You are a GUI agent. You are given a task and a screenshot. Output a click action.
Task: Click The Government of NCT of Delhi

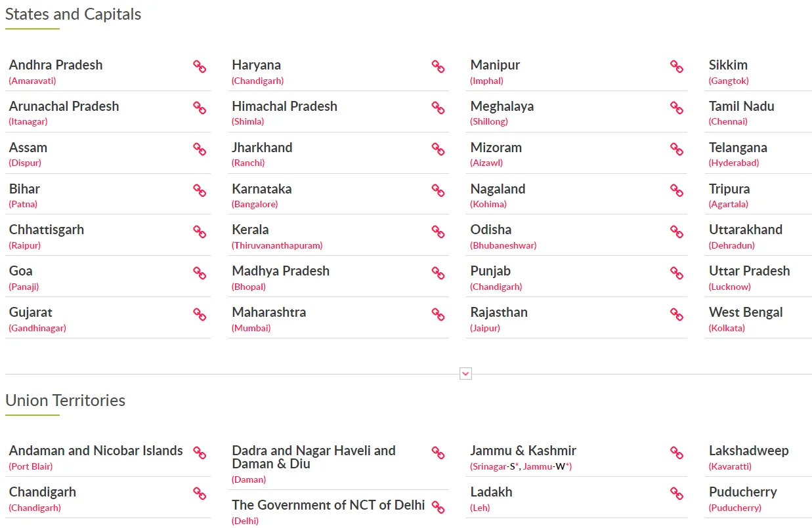pos(328,505)
